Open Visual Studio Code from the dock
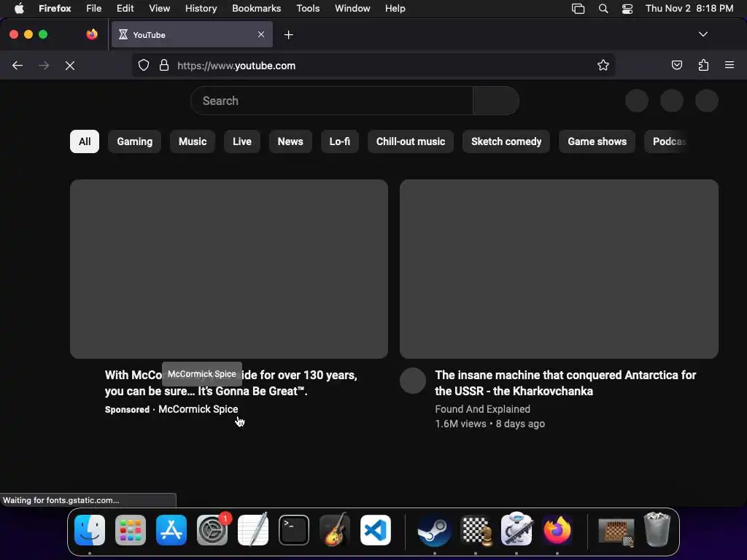The image size is (747, 560). 376,530
